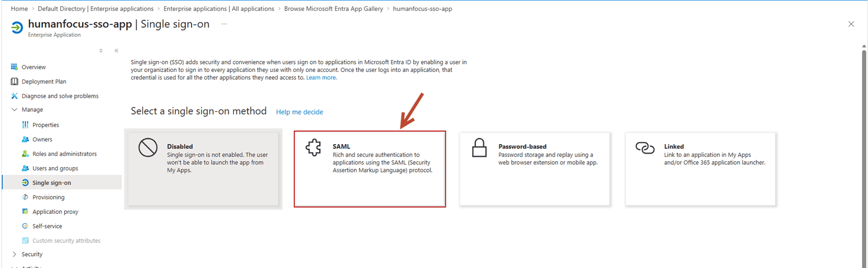The image size is (868, 268).
Task: Click the Owners people icon
Action: pos(25,139)
